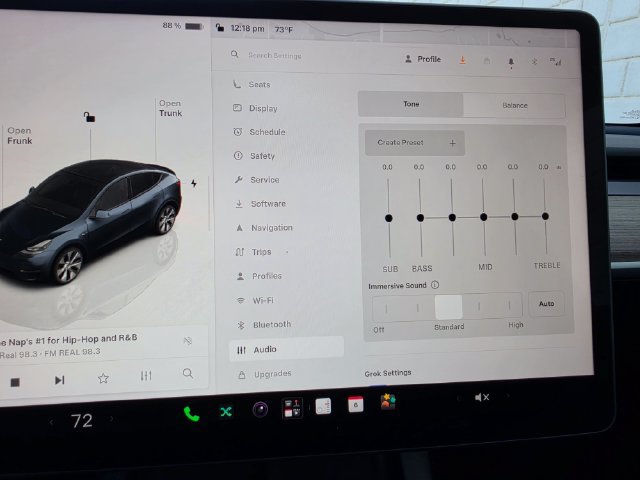Open media equalizer icon in player
640x480 pixels.
(x=146, y=376)
